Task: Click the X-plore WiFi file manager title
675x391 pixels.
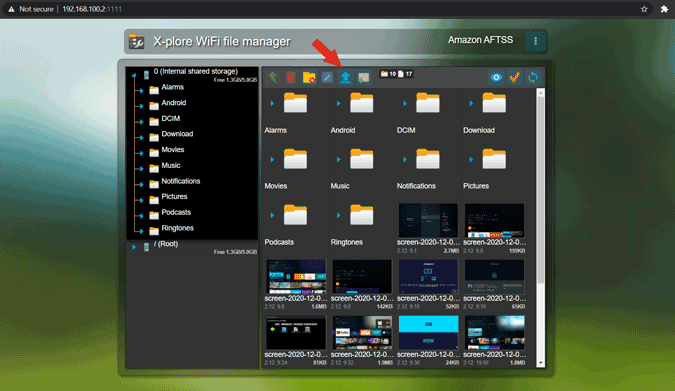Action: (222, 41)
